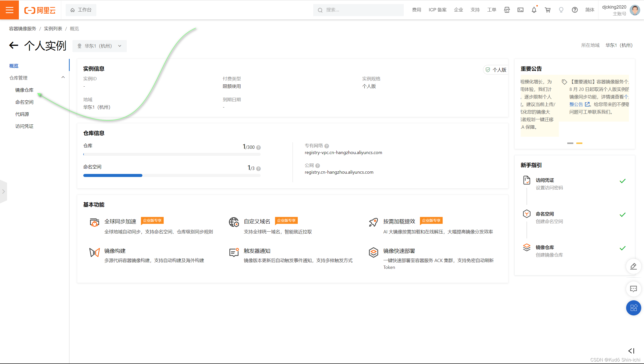
Task: Open the hamburger main menu
Action: [9, 10]
